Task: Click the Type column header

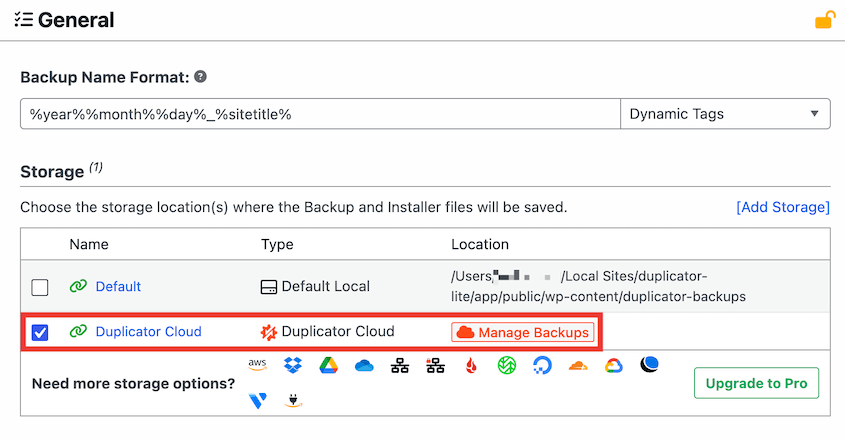Action: pos(277,245)
